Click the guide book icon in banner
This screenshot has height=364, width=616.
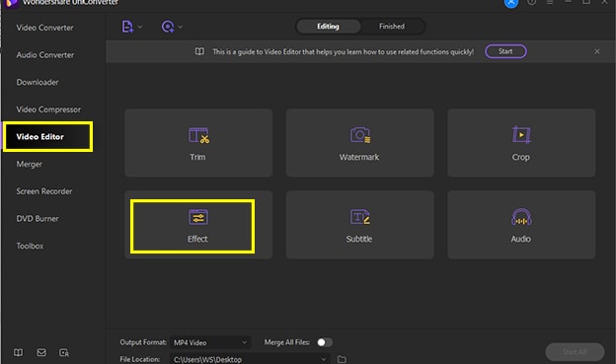[x=199, y=51]
